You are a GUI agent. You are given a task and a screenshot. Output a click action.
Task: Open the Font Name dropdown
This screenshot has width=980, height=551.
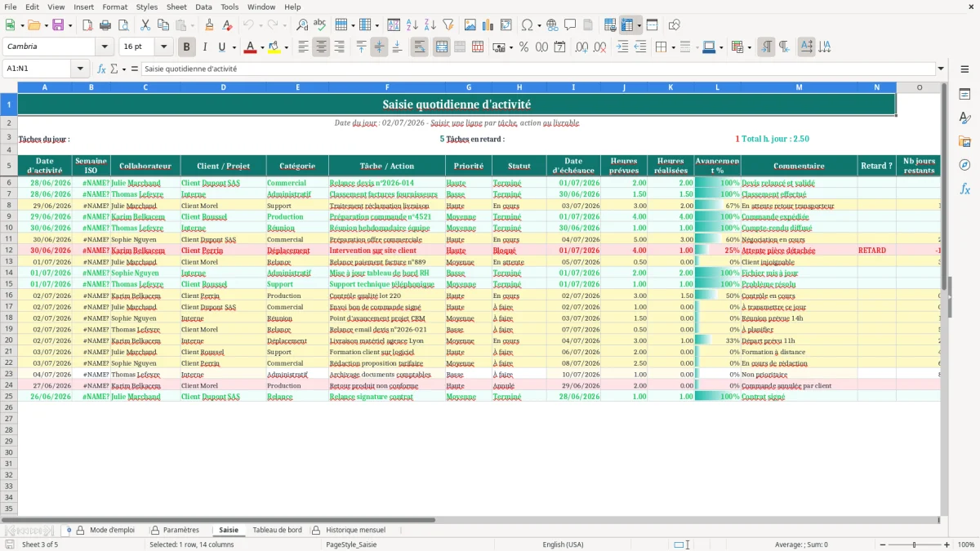point(104,47)
